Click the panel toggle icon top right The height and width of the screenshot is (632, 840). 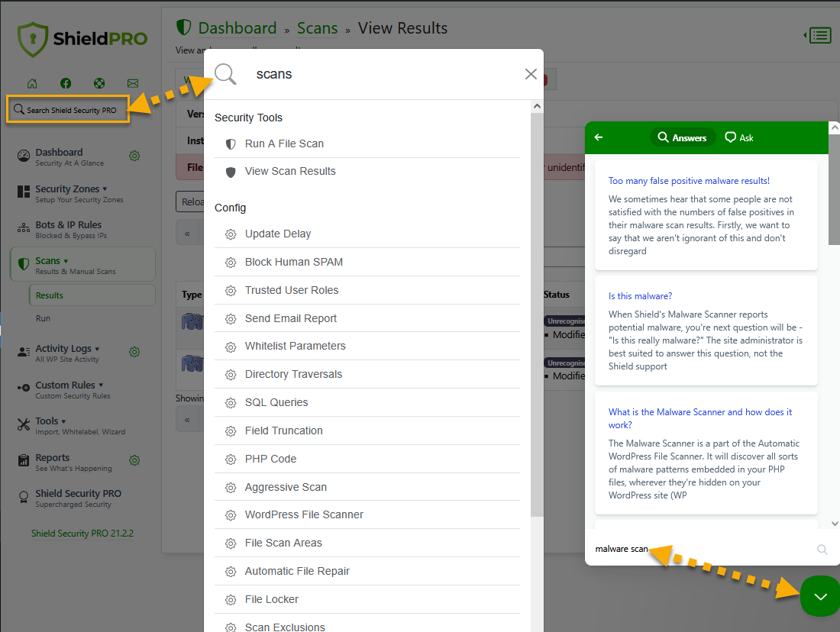(818, 35)
